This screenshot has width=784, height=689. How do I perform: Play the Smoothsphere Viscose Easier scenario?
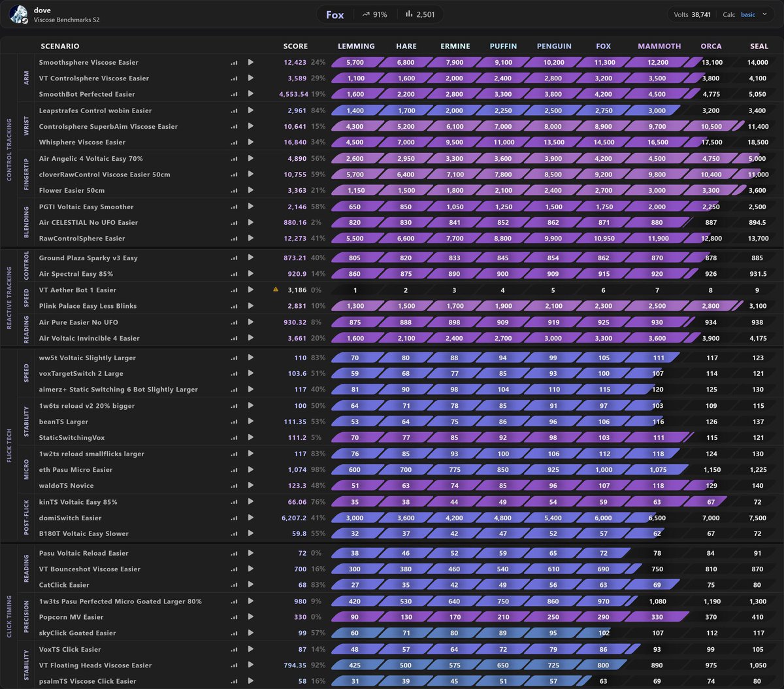(250, 63)
